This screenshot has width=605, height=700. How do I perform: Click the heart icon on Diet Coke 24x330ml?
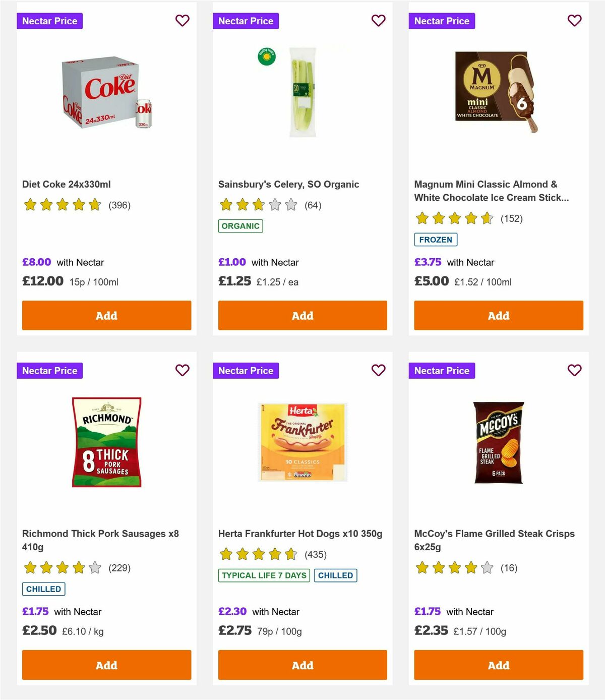coord(182,21)
